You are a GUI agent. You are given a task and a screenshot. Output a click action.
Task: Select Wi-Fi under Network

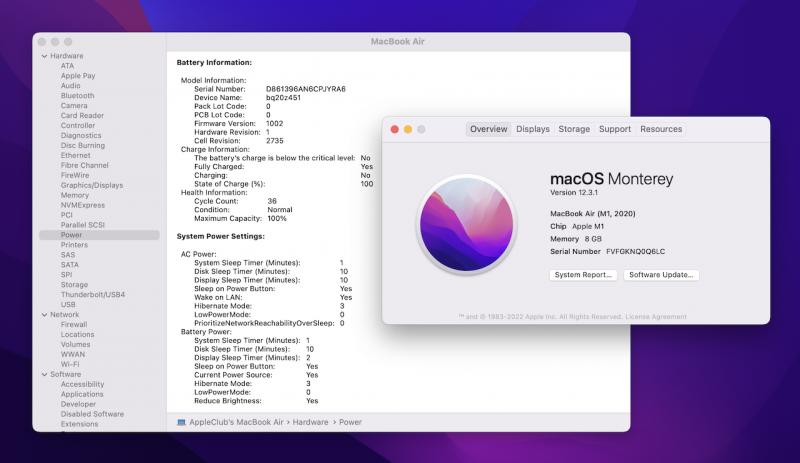click(x=70, y=364)
